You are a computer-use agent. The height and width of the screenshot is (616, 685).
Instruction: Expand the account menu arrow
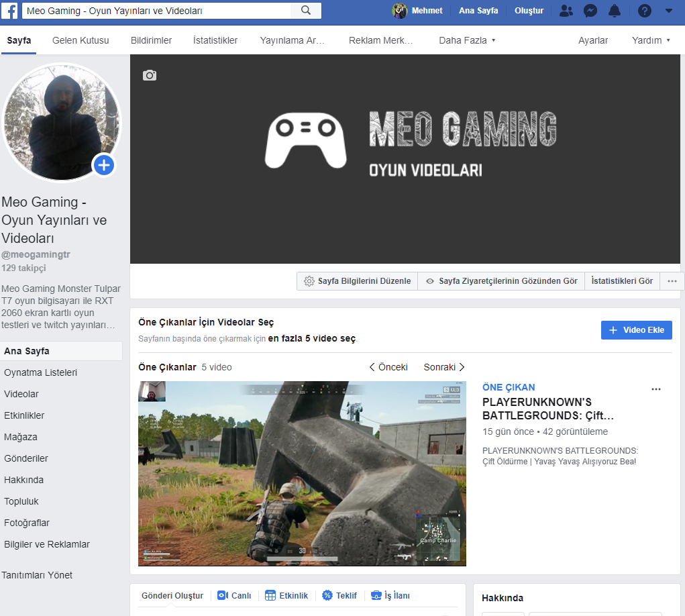tap(668, 11)
